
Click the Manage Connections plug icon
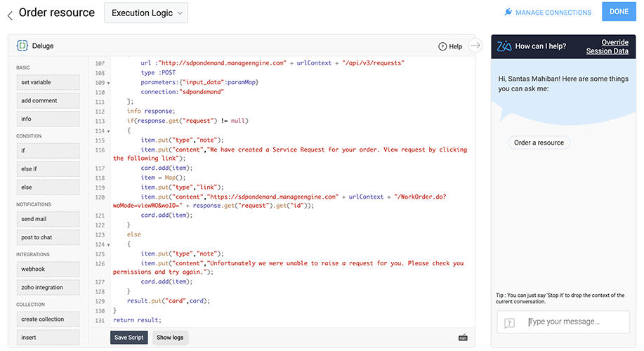click(508, 13)
